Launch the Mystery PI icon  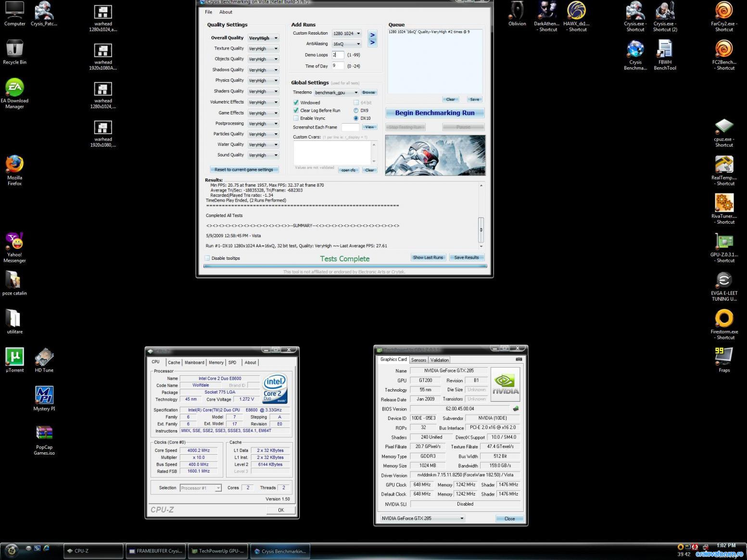click(x=44, y=398)
